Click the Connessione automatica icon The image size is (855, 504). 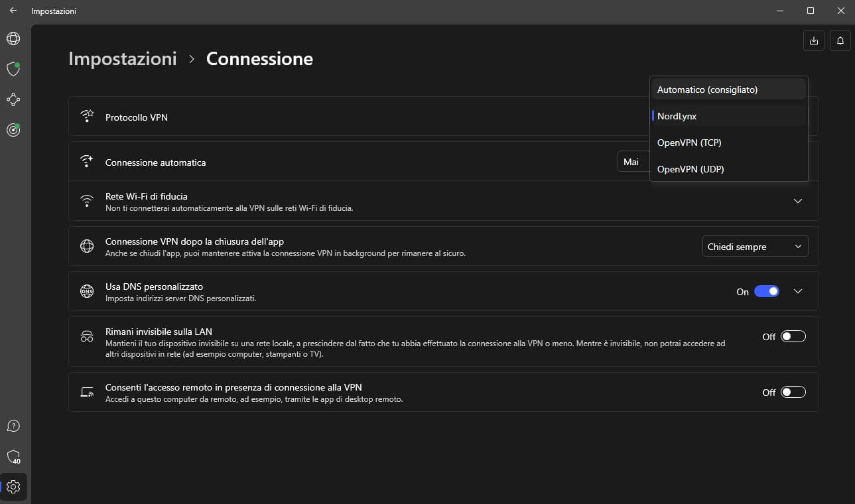(x=87, y=162)
